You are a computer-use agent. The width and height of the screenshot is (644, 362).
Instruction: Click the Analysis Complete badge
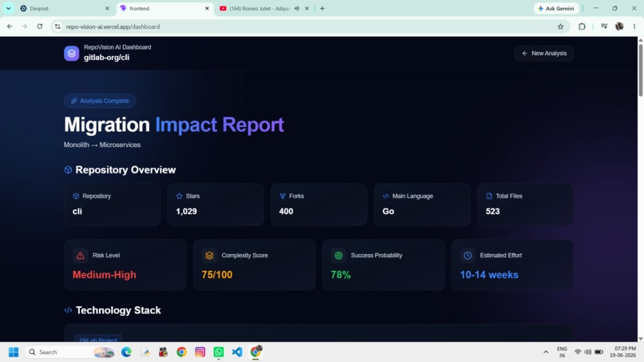click(100, 101)
